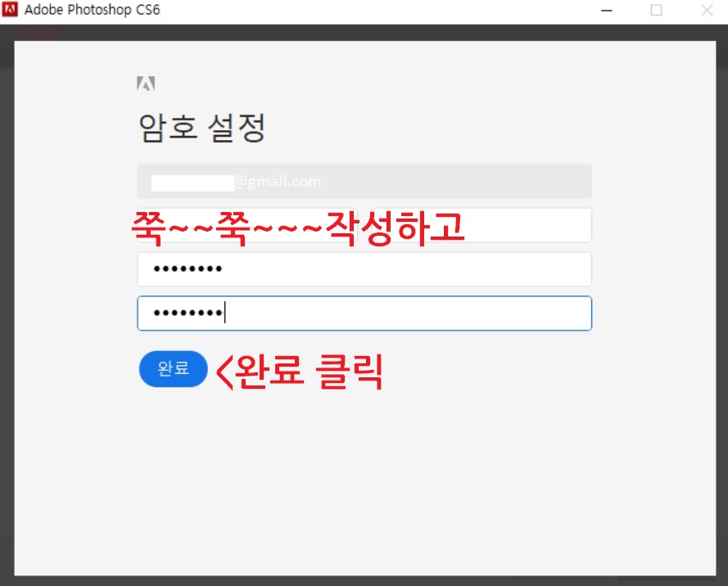Click the 암호 설정 heading text
This screenshot has height=586, width=728.
click(201, 128)
